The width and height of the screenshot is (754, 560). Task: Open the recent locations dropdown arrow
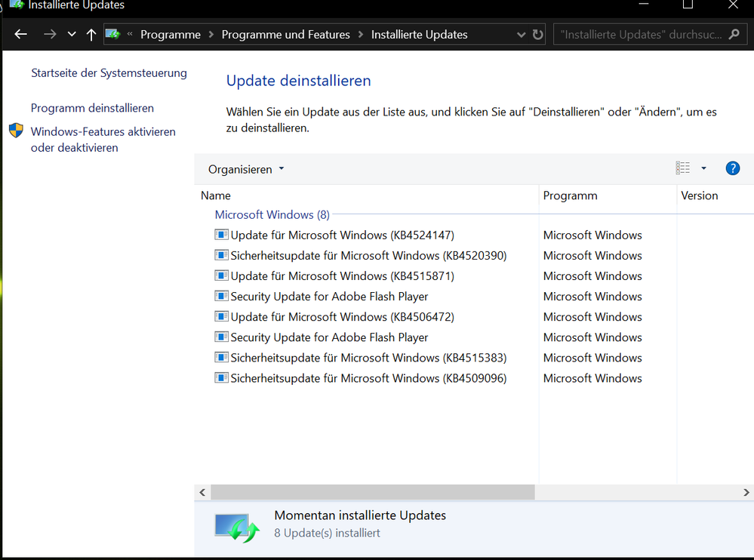(x=72, y=35)
